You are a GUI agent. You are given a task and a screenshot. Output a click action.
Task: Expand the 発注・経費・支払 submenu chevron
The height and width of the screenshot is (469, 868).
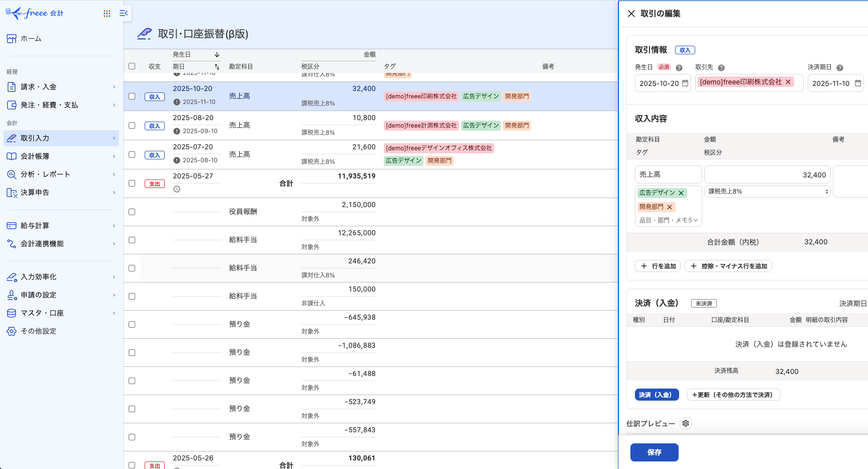pyautogui.click(x=114, y=105)
